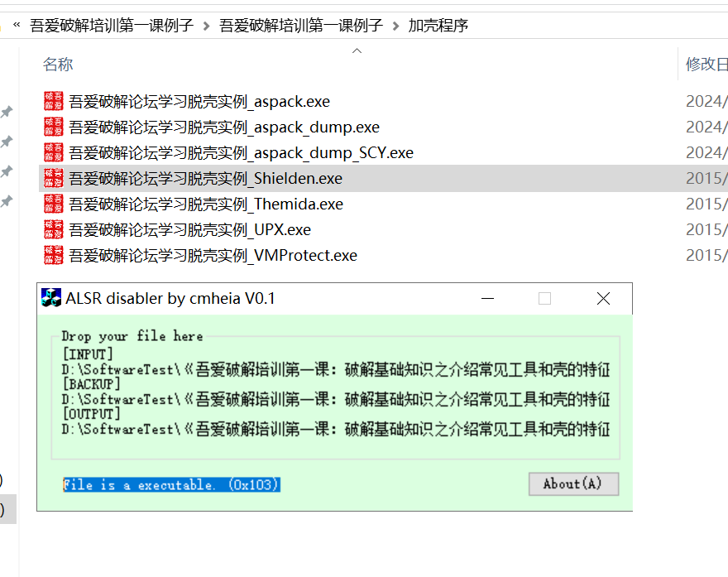
Task: Click the Shielden.exe file icon
Action: tap(53, 179)
